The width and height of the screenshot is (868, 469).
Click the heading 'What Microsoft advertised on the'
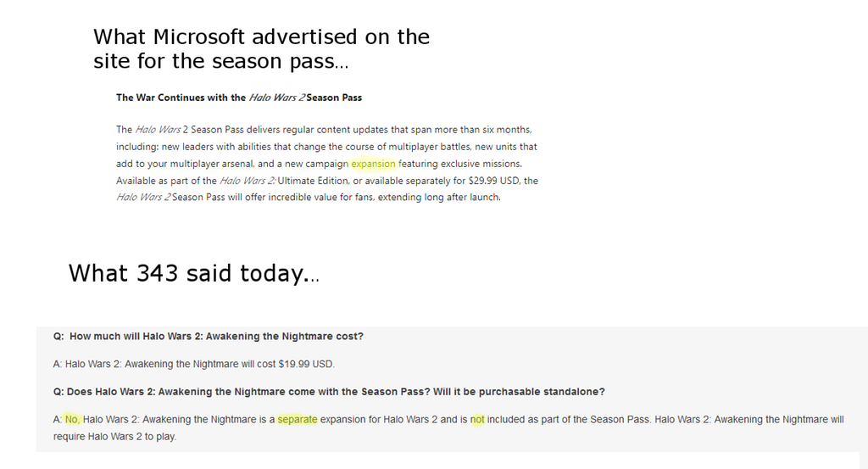point(261,37)
